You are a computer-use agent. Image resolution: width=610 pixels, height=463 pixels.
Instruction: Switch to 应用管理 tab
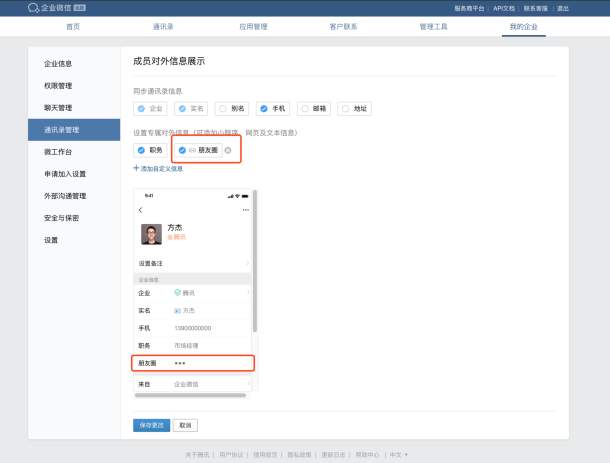click(x=253, y=26)
